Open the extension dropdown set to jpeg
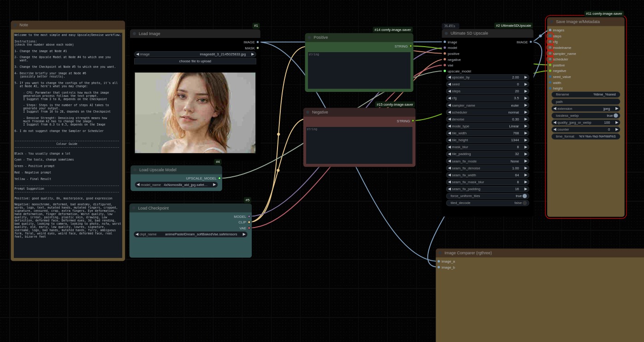644x342 pixels. (x=586, y=108)
